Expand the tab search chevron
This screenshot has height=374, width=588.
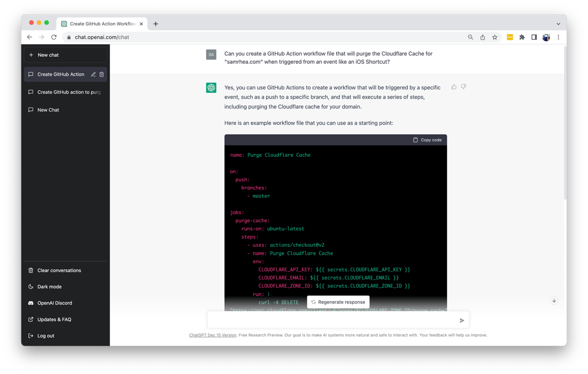click(558, 24)
